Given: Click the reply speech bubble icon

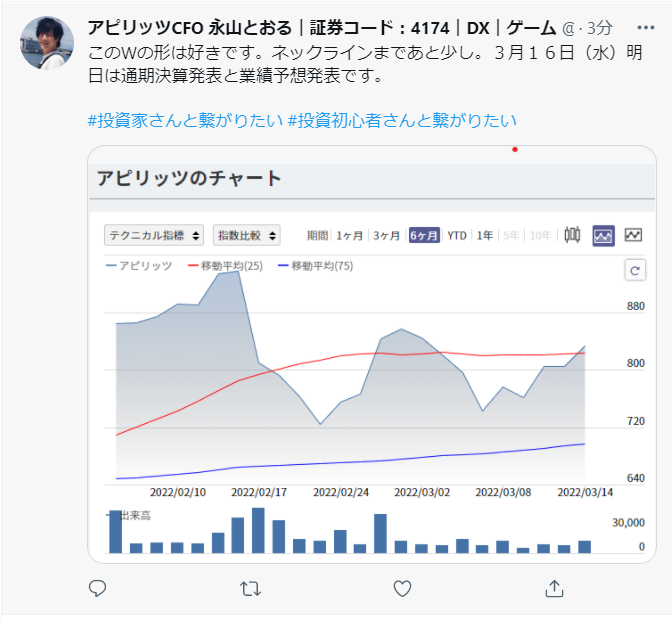Looking at the screenshot, I should (97, 588).
